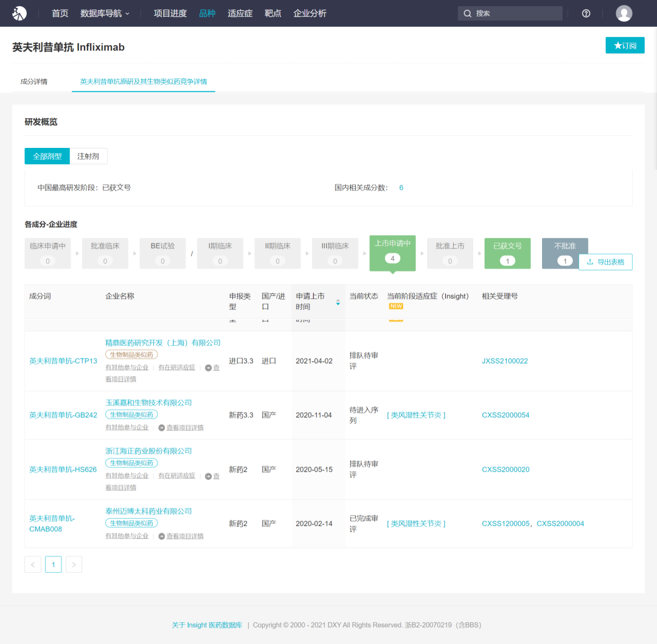This screenshot has width=657, height=644.
Task: Select 已获文号 stage box
Action: [507, 253]
